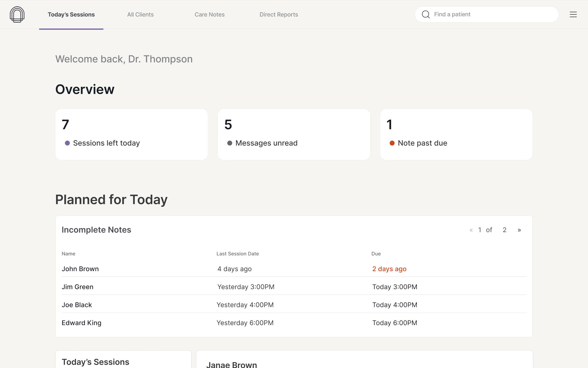Open John Brown's incomplete note
This screenshot has height=368, width=588.
coord(80,269)
